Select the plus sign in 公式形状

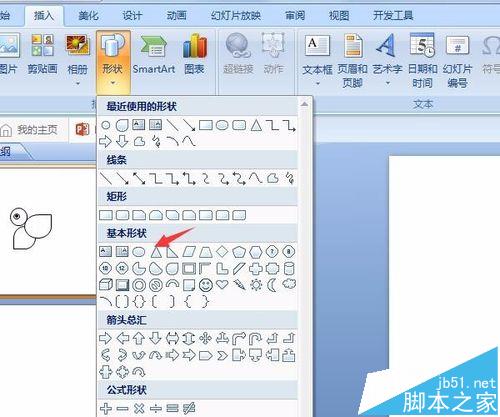pyautogui.click(x=106, y=408)
